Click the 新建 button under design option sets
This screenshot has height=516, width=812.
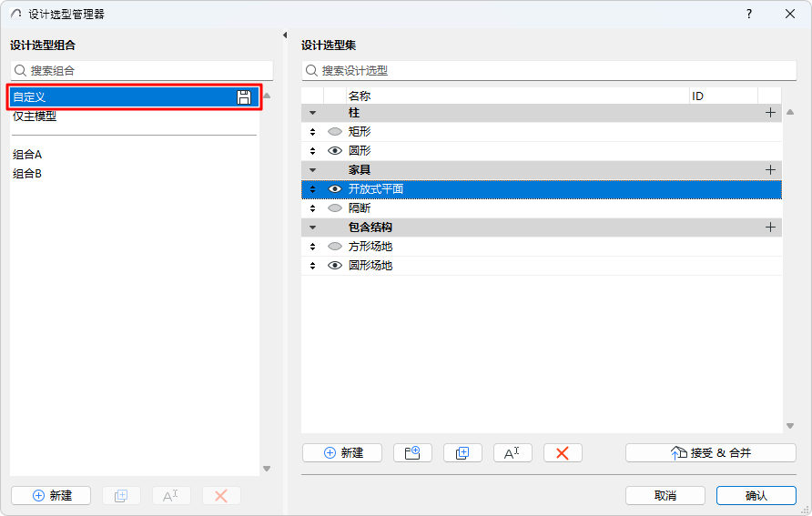(342, 453)
